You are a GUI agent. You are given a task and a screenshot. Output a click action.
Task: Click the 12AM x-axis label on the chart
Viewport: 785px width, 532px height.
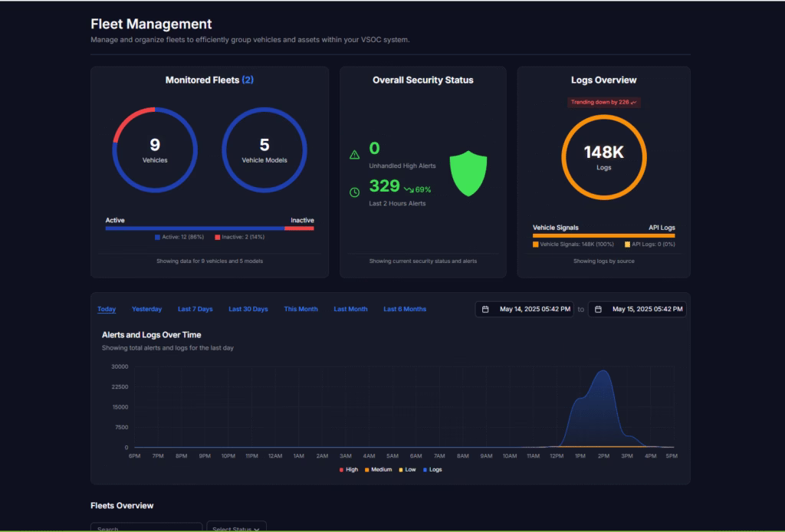coord(275,456)
